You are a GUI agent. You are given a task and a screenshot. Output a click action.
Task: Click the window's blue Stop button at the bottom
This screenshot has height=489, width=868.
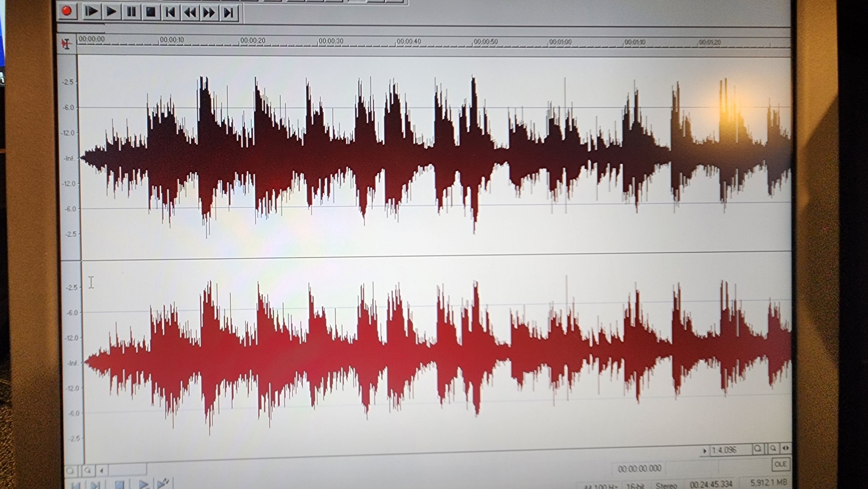click(x=120, y=484)
